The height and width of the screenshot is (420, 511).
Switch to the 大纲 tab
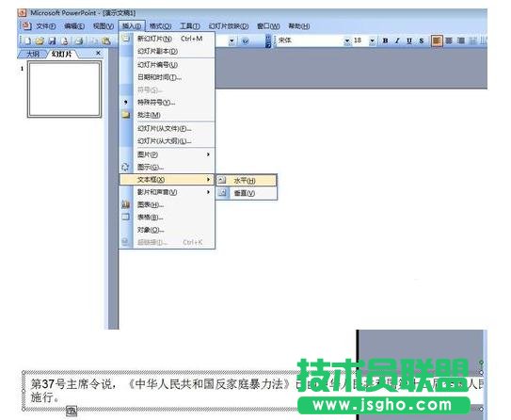pos(33,54)
